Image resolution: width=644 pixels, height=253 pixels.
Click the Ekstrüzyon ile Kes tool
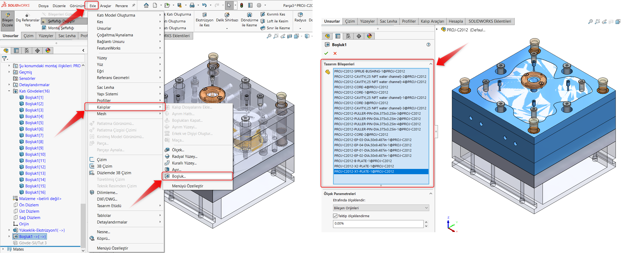[x=204, y=20]
